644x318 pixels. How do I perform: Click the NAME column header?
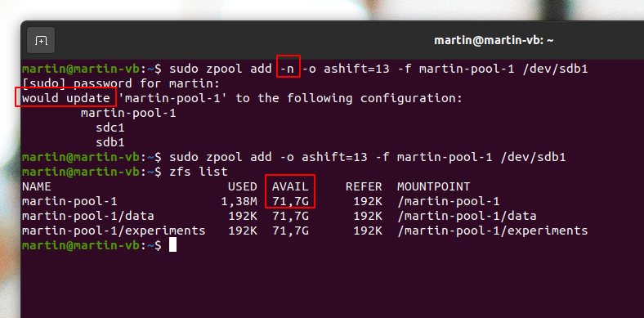tap(37, 186)
